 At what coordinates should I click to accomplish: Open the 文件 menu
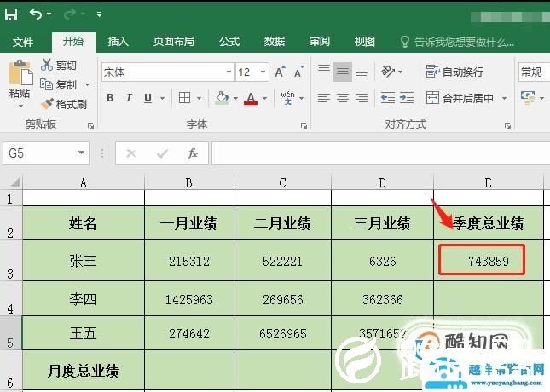[x=23, y=42]
